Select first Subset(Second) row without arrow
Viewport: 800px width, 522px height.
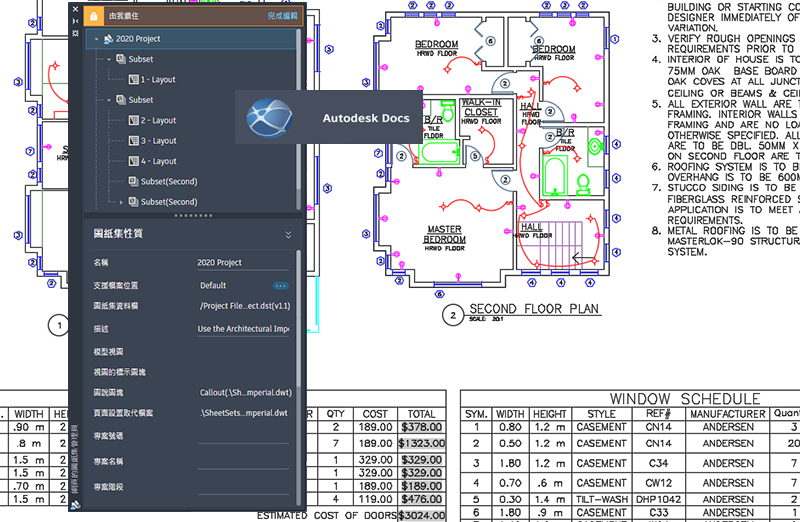click(169, 182)
